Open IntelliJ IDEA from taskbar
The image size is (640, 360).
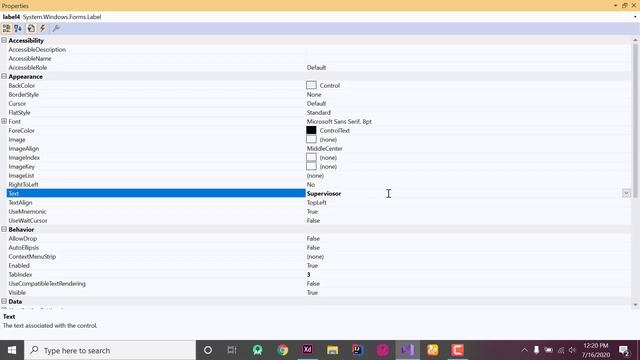click(358, 350)
